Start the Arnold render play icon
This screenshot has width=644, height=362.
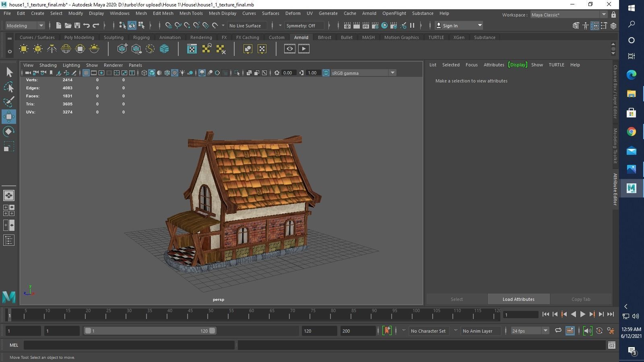click(304, 49)
